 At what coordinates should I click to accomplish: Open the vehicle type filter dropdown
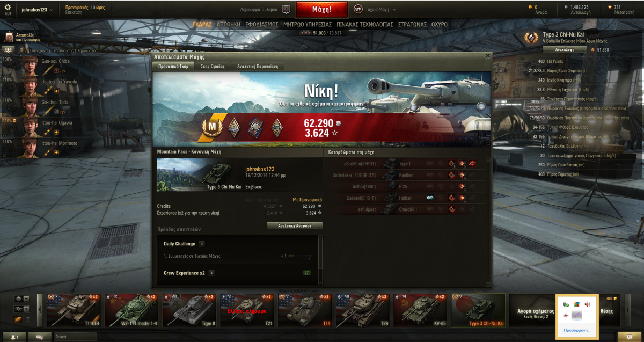tap(21, 309)
